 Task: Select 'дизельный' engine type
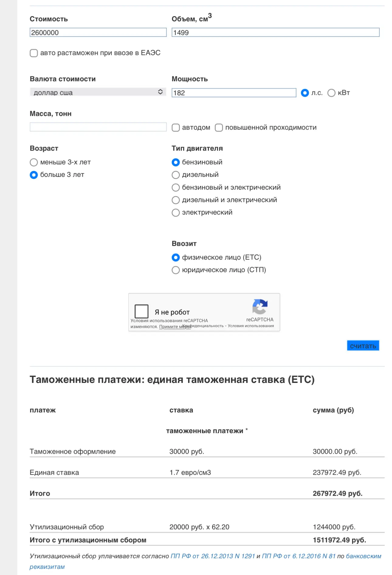click(176, 175)
